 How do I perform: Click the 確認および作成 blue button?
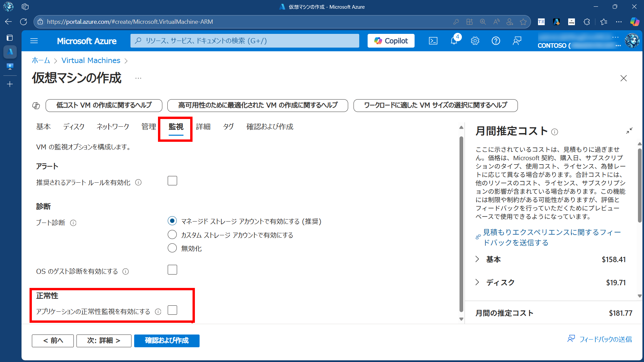coord(167,341)
